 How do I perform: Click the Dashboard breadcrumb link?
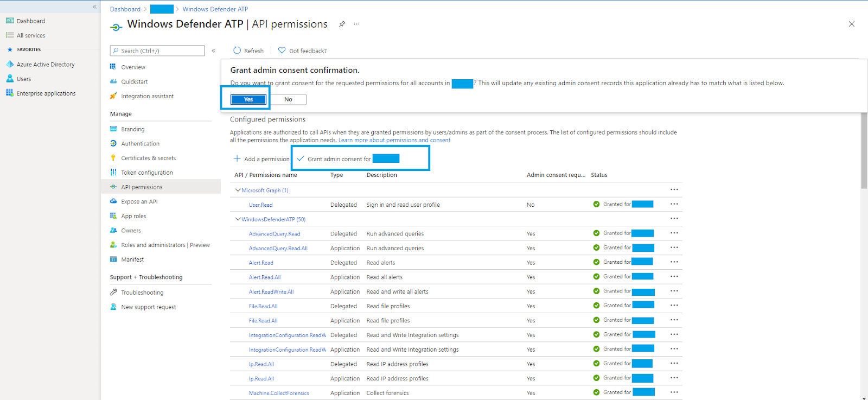click(x=125, y=9)
